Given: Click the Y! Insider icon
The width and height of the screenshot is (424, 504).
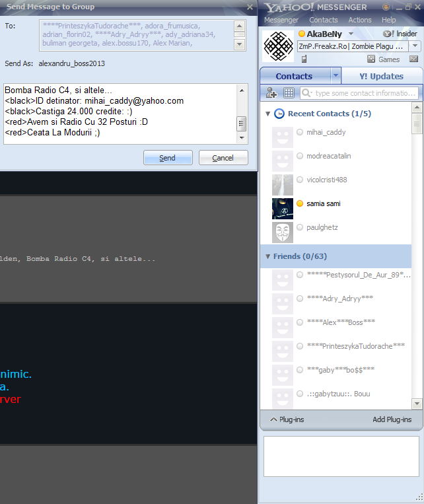Looking at the screenshot, I should (388, 34).
